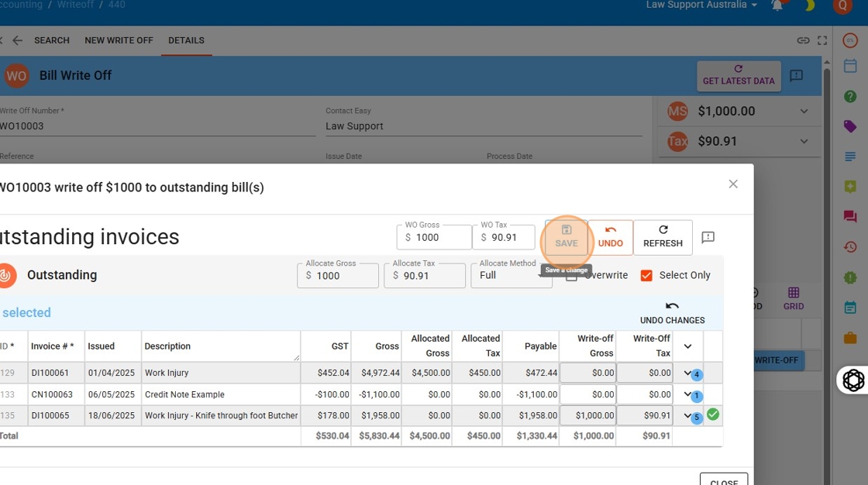Open the orange briefcase icon
The height and width of the screenshot is (485, 868).
[850, 337]
